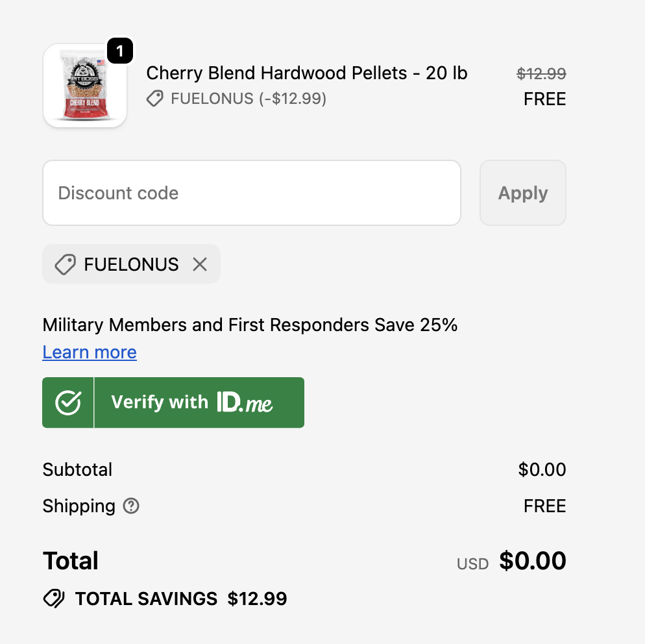The width and height of the screenshot is (645, 644).
Task: Click the Cherry Blend Hardwood Pellets title
Action: click(x=307, y=73)
